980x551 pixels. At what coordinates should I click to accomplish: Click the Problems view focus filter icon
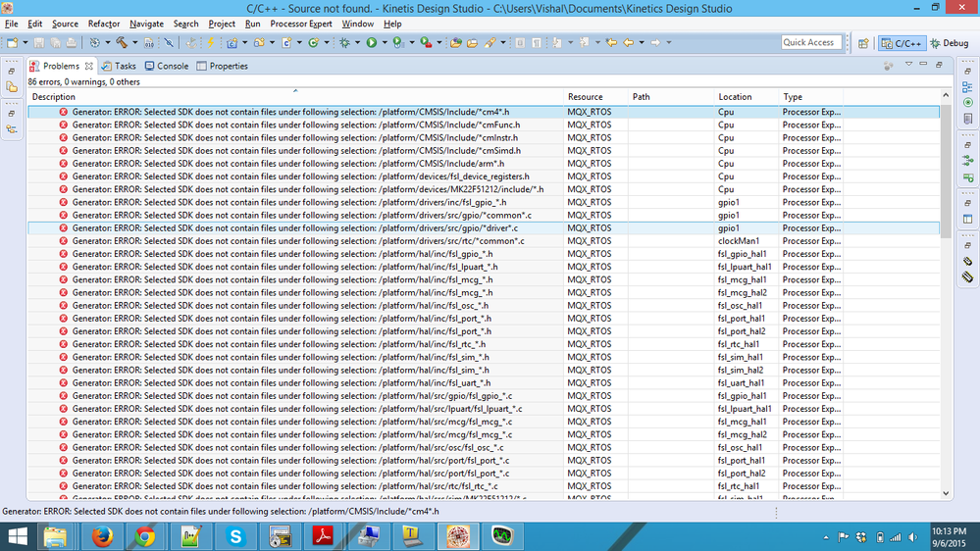[888, 66]
